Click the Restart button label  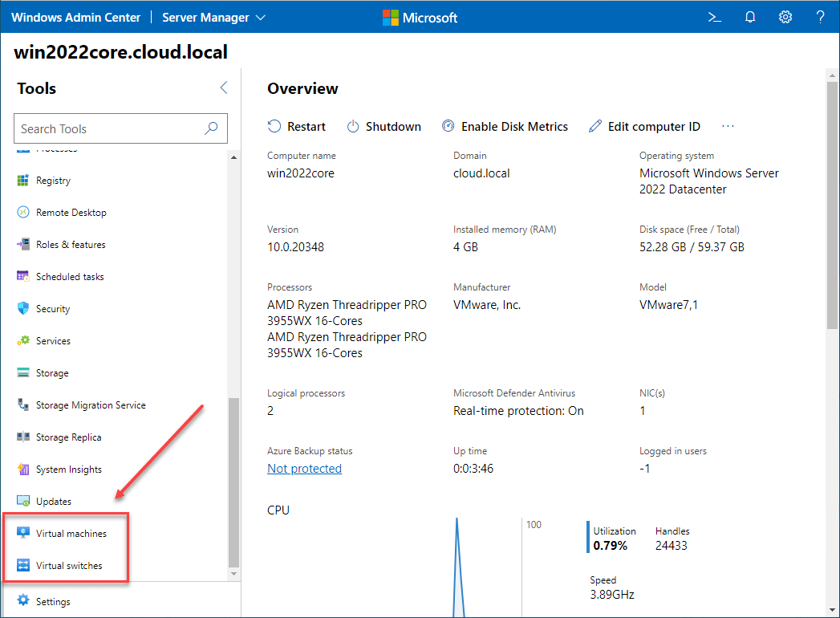(306, 127)
